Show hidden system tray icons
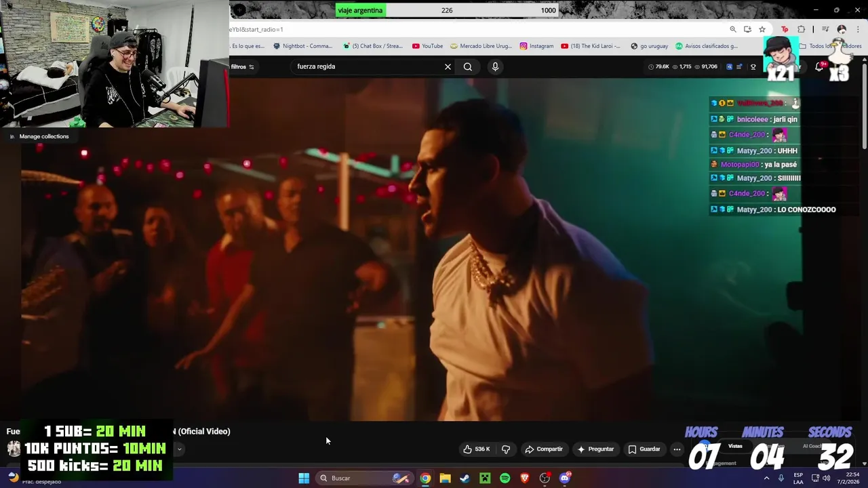Screen dimensions: 868x488 [766, 478]
